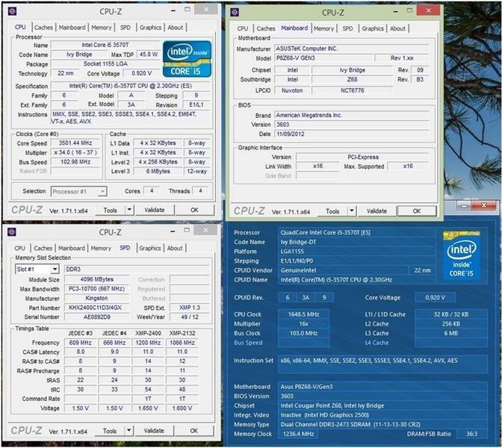Click Platform LGA1155 in blue panel

point(356,252)
